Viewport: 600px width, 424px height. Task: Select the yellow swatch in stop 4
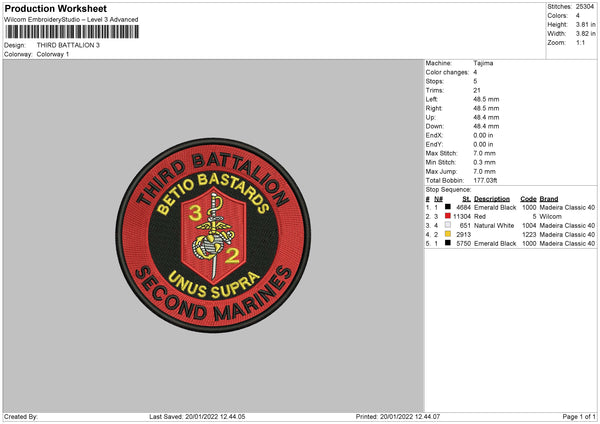pos(448,234)
